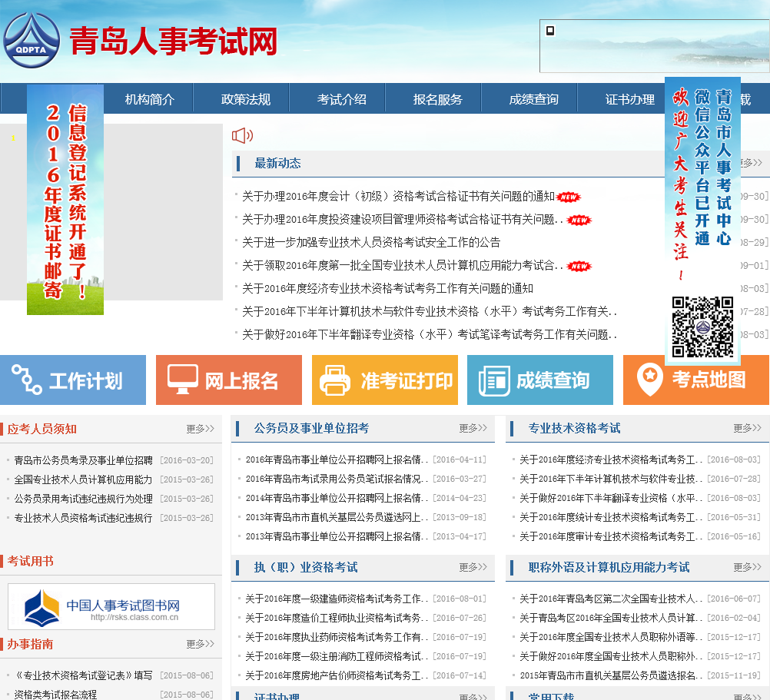Screen dimensions: 770x700
Task: Expand 更多>> for 职称外语及计算机应用能力考试
Action: coord(748,567)
